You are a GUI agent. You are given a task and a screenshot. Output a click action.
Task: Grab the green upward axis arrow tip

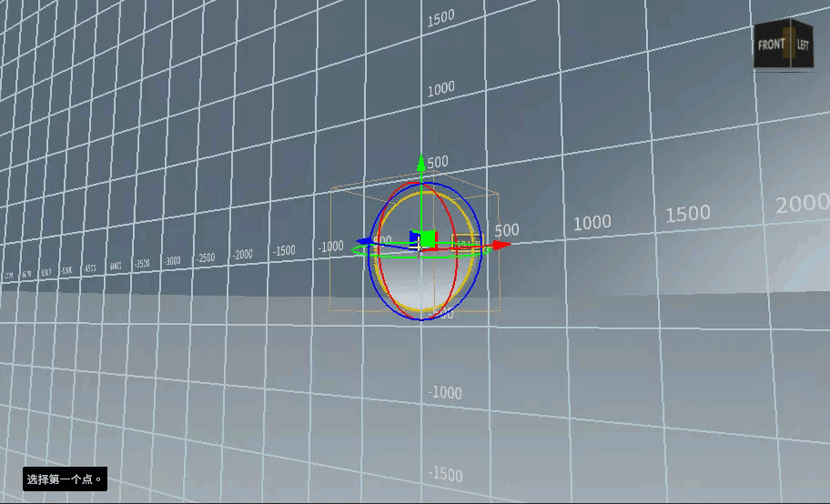(x=420, y=163)
